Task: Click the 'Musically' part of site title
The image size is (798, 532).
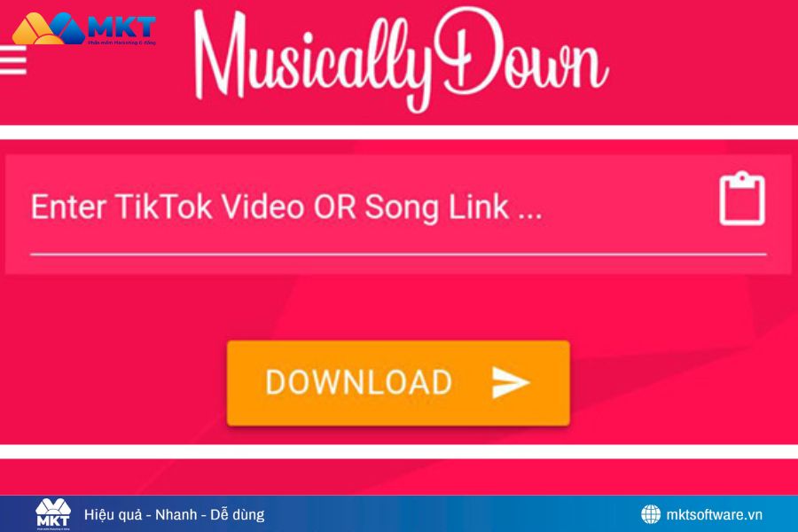Action: point(315,60)
